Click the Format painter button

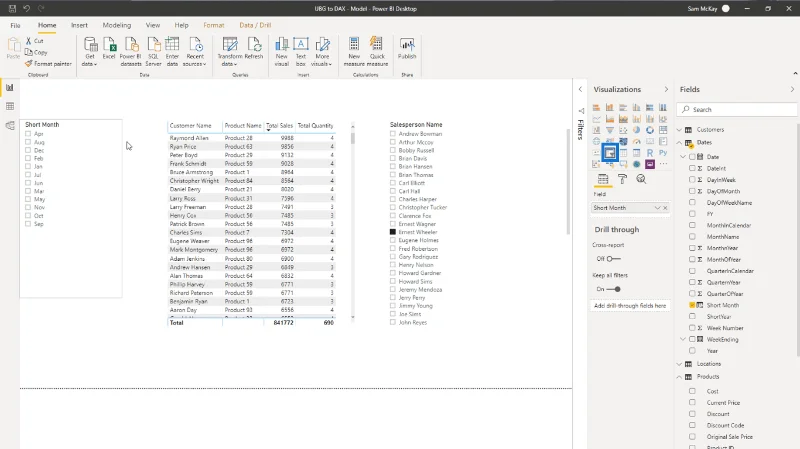[48, 64]
